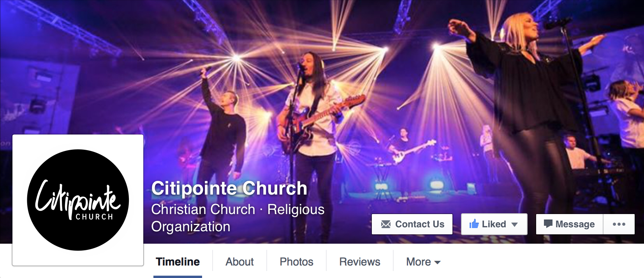Toggle the Liked status button
Screen dimensions: 644x278
(x=494, y=224)
